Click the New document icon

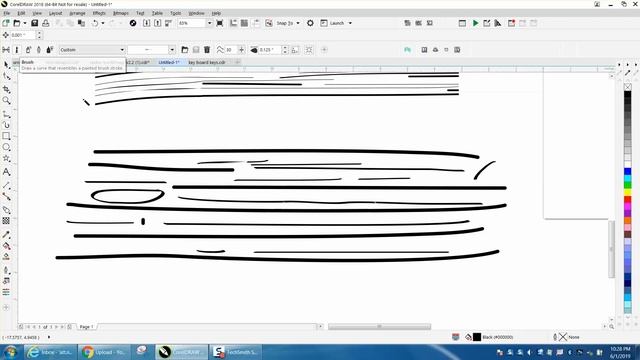[x=6, y=23]
